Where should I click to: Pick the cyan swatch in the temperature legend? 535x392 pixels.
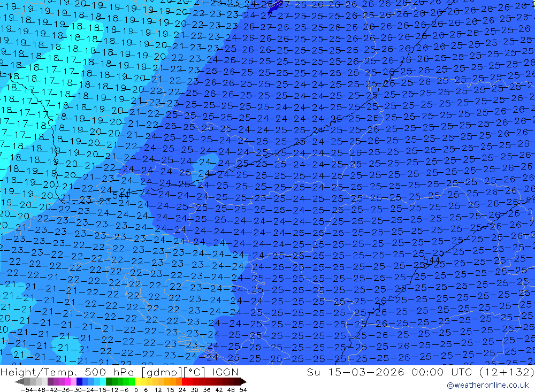coord(103,381)
